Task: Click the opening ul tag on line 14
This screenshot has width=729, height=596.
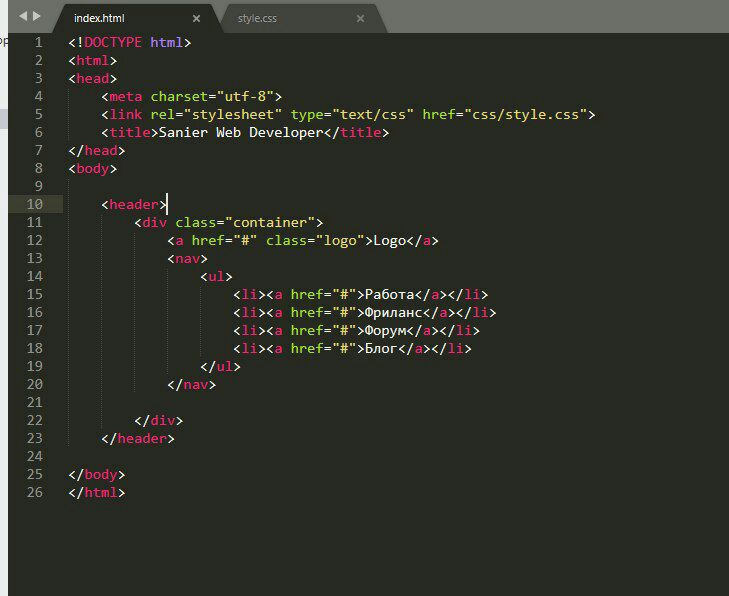Action: click(216, 277)
